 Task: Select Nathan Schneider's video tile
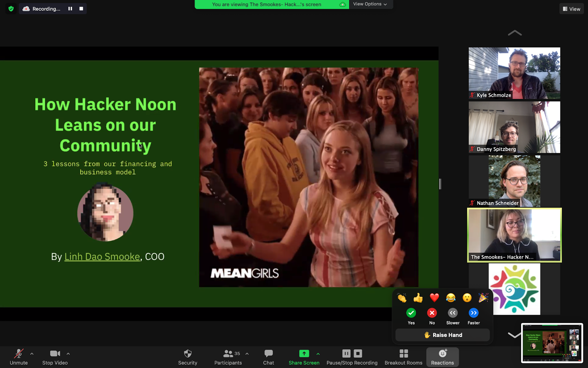(x=514, y=181)
